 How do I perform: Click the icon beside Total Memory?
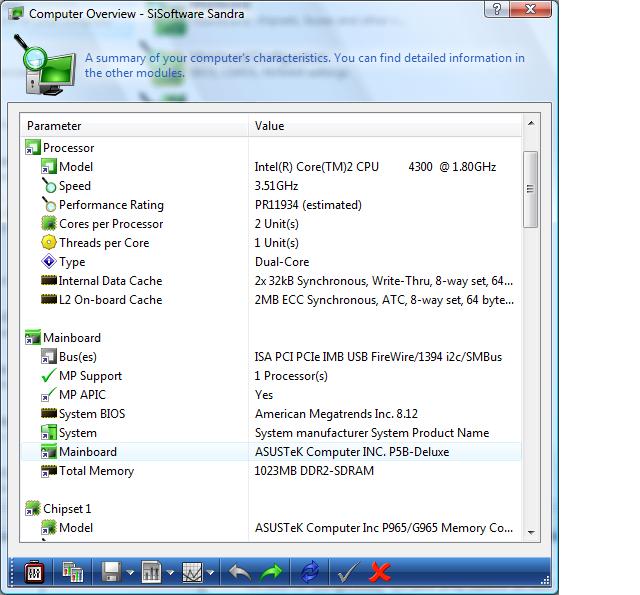(49, 471)
